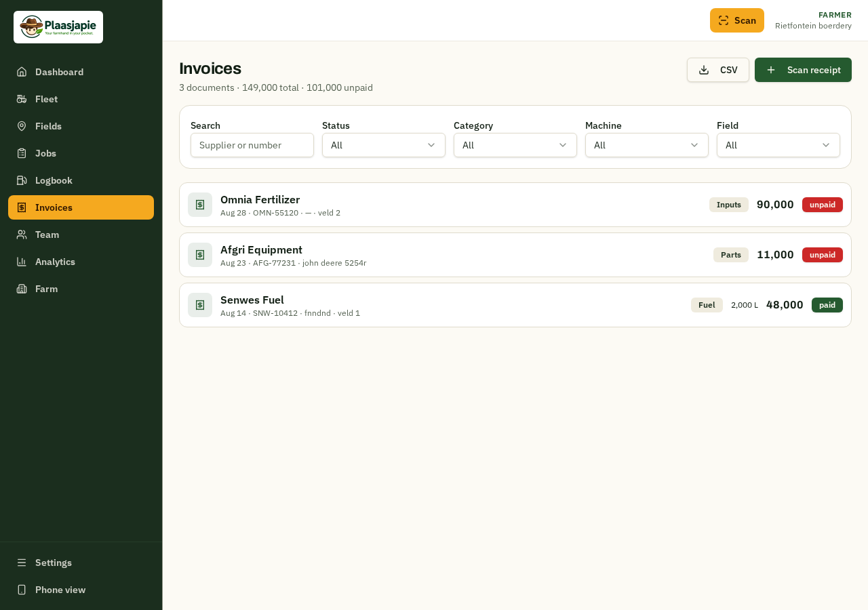The width and height of the screenshot is (868, 610).
Task: Open the Machine filter dropdown
Action: click(x=647, y=145)
